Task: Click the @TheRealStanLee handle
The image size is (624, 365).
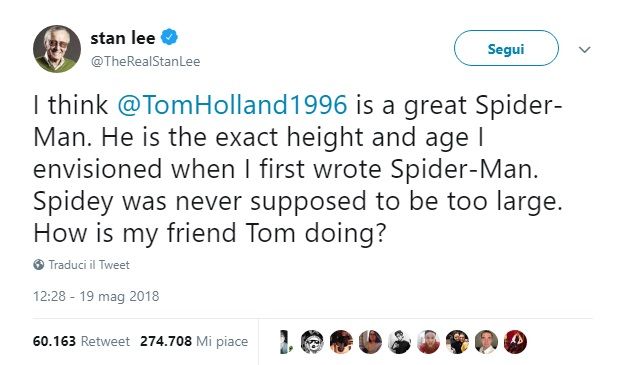Action: [x=145, y=61]
